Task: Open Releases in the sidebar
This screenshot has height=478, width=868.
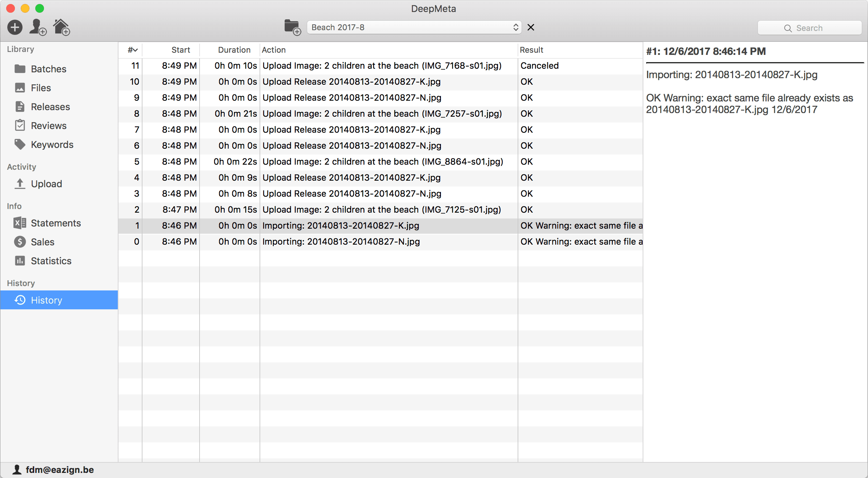Action: point(59,107)
